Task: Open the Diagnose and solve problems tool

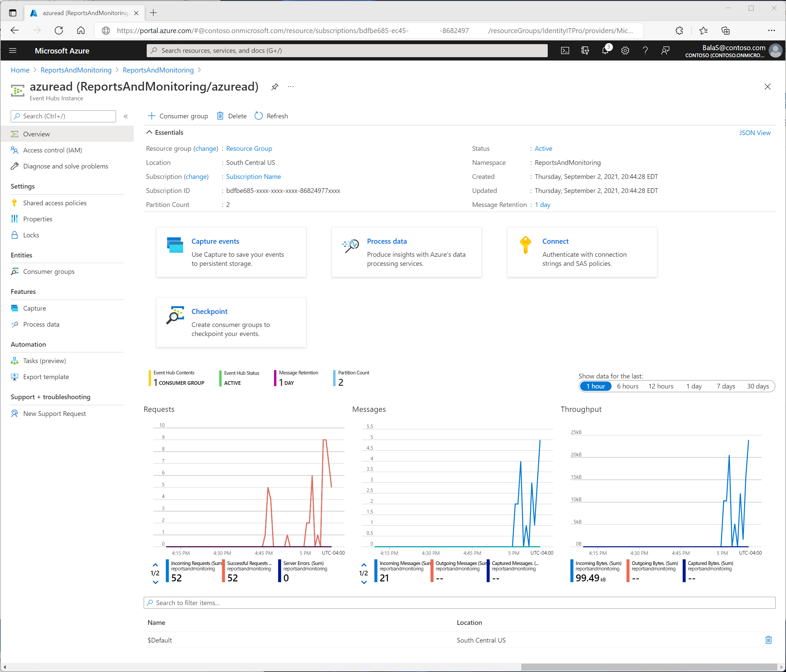Action: [65, 166]
